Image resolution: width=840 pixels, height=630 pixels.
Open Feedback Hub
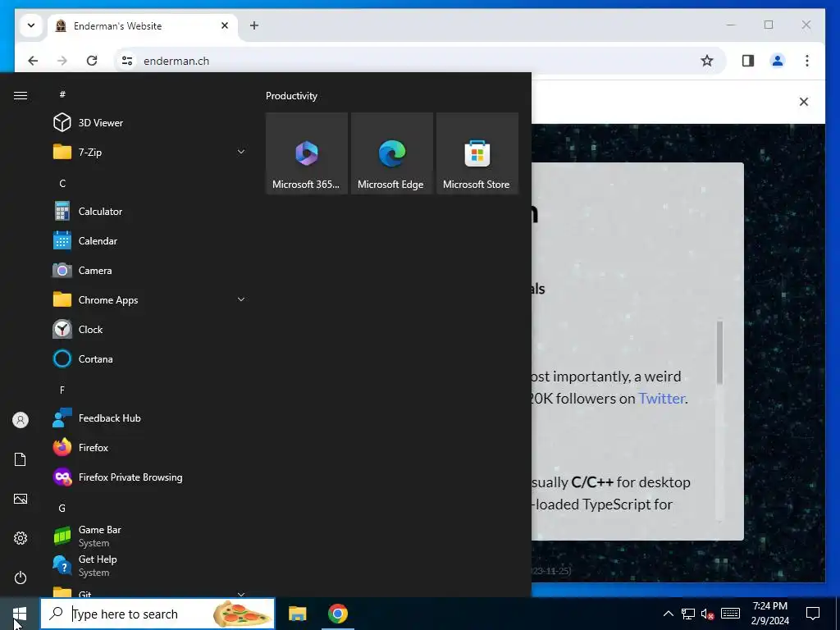tap(150, 418)
